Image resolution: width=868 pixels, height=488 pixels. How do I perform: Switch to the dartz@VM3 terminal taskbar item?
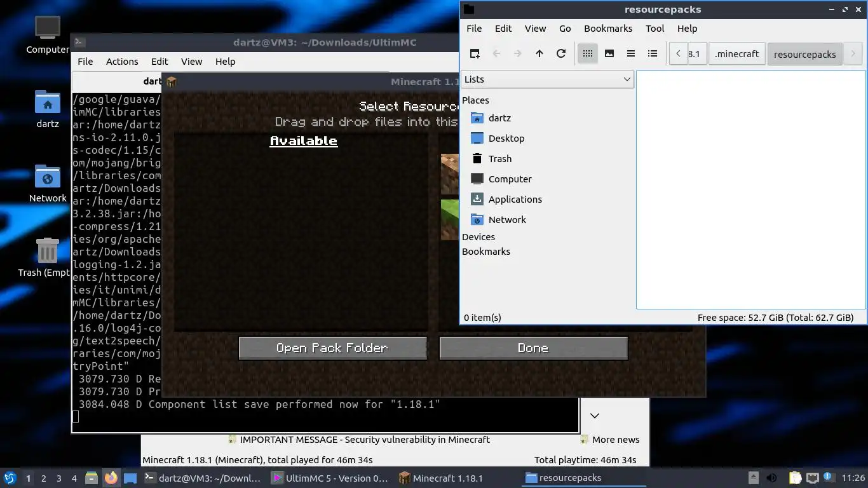click(x=203, y=478)
